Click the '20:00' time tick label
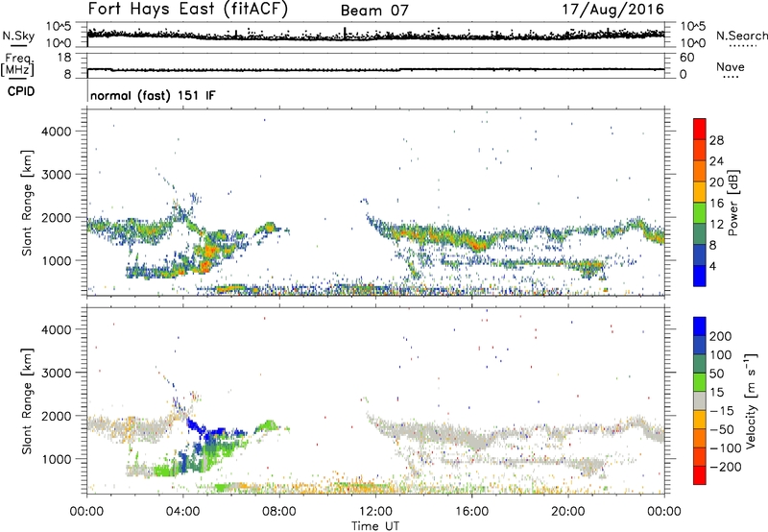The height and width of the screenshot is (532, 768). click(567, 512)
